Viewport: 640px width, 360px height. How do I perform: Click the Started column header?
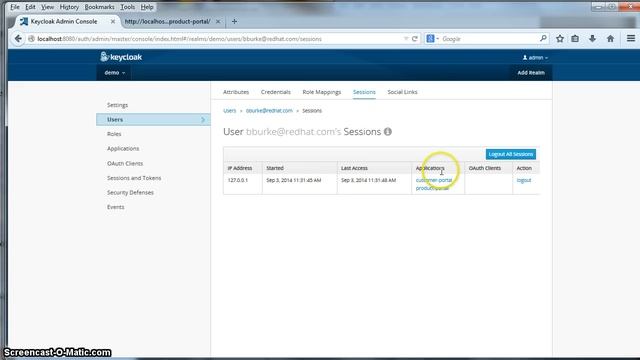275,168
